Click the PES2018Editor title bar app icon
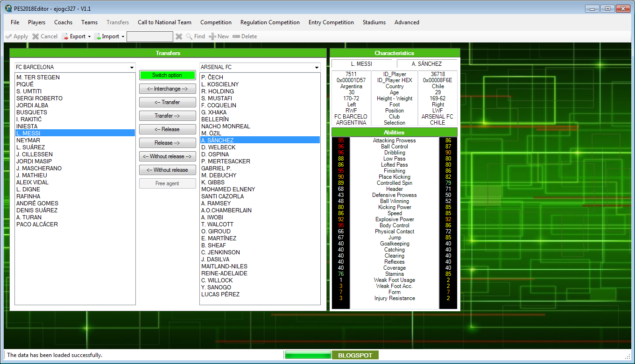Image resolution: width=635 pixels, height=364 pixels. [x=8, y=8]
